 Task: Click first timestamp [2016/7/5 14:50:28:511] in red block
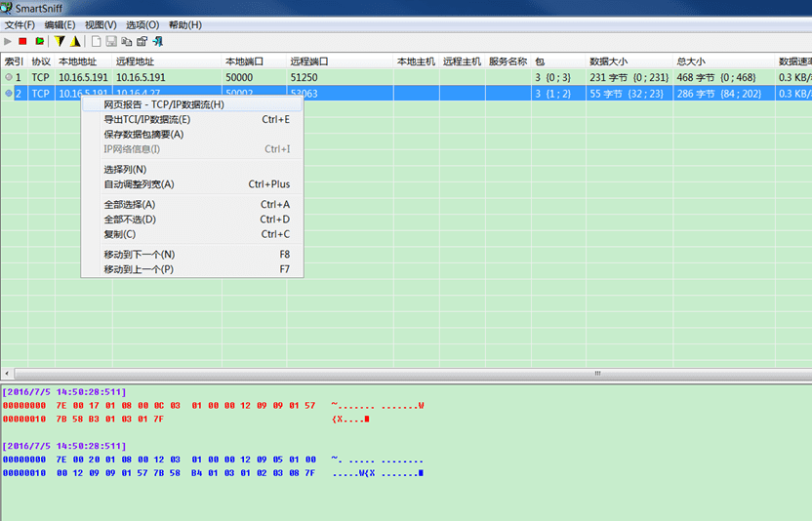[64, 392]
